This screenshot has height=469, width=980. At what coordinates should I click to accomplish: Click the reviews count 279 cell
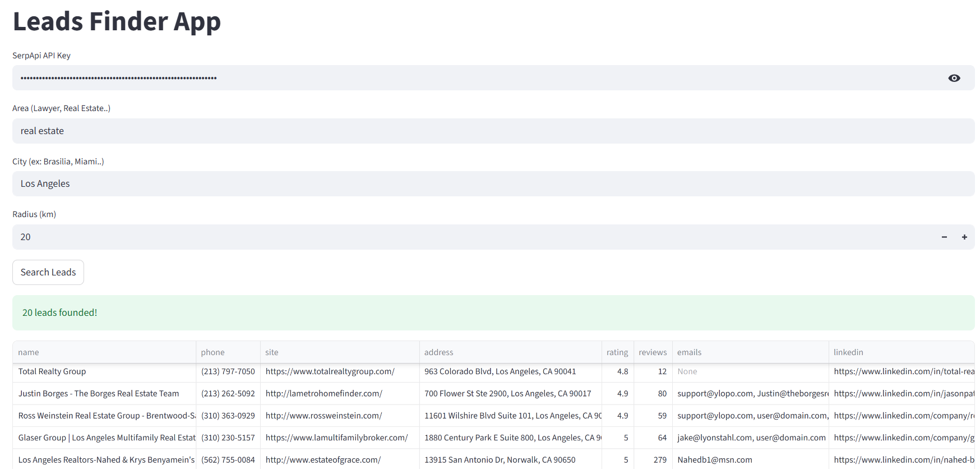click(x=653, y=459)
